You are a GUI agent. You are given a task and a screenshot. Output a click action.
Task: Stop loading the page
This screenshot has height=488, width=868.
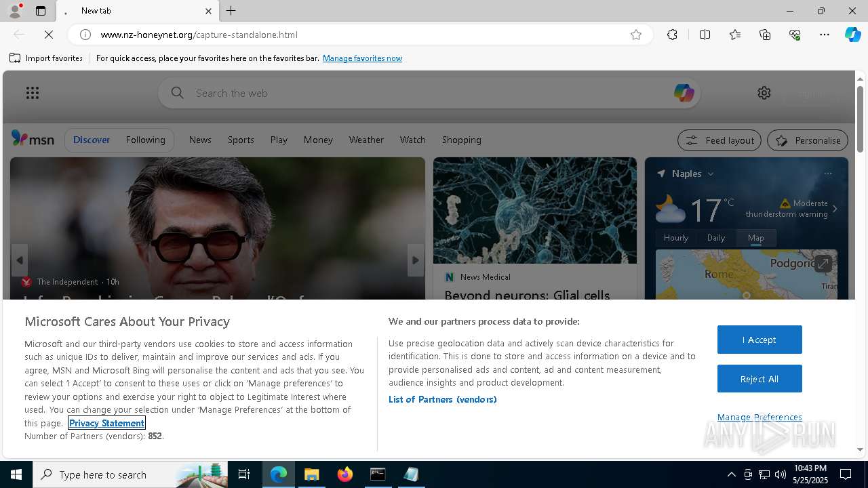click(x=49, y=35)
